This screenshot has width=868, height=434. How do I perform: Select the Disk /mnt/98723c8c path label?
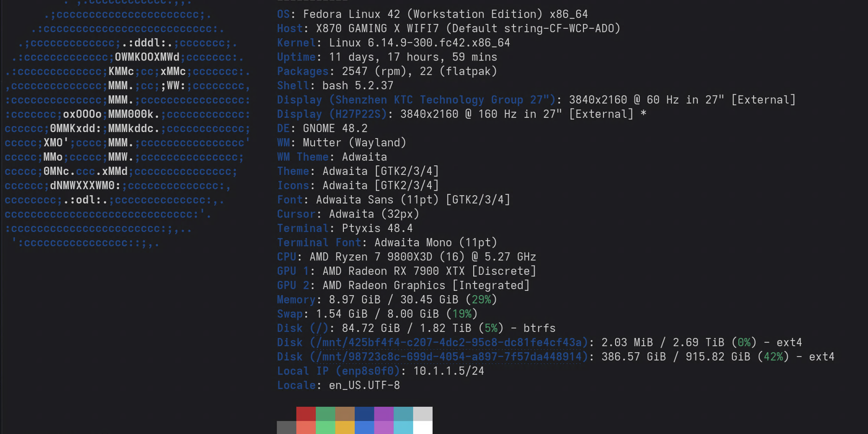432,358
